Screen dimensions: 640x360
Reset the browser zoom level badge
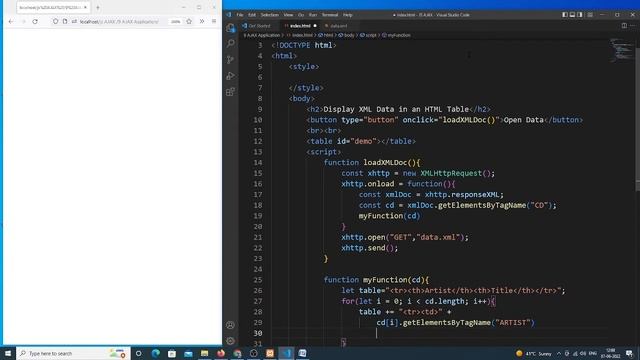point(176,22)
